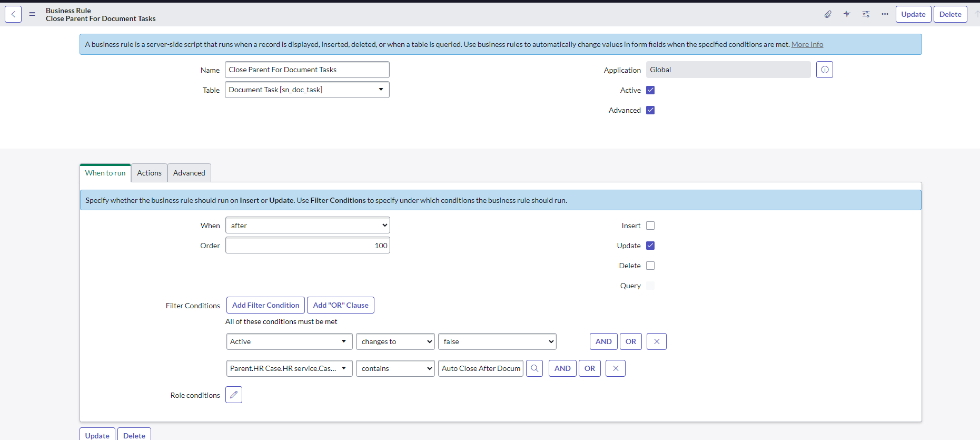Viewport: 980px width, 440px height.
Task: Switch to the Advanced tab
Action: 189,173
